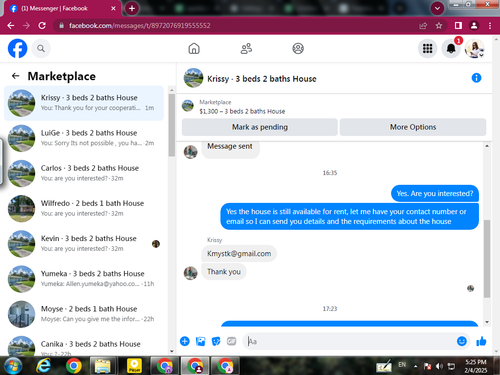Click taskbar clock 5:25 PM
The width and height of the screenshot is (500, 375).
point(476,362)
